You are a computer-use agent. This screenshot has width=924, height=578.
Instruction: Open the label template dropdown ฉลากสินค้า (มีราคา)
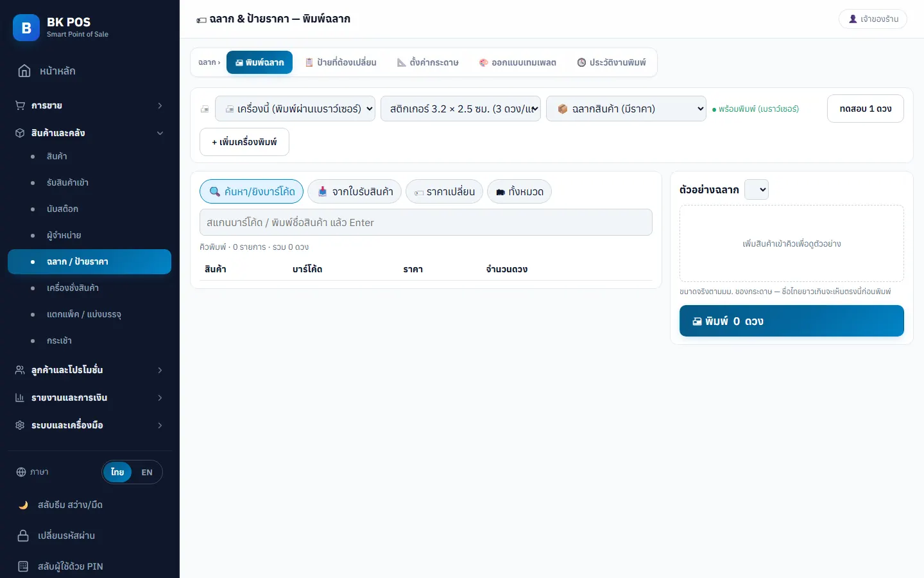coord(626,109)
